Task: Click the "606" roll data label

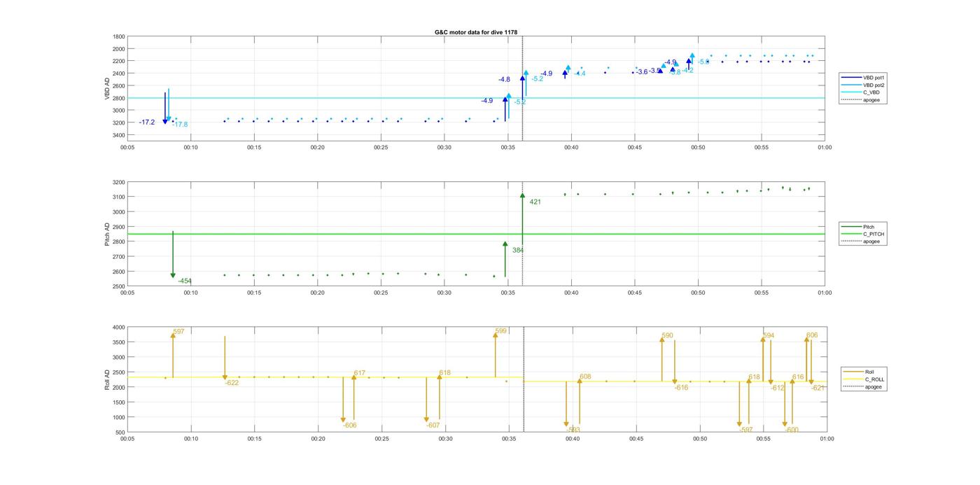Action: coord(812,336)
